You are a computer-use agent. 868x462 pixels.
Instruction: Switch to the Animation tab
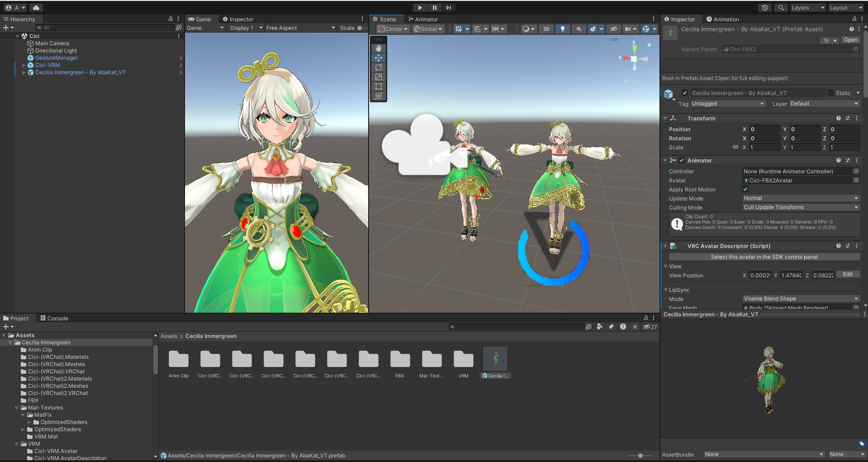(722, 19)
